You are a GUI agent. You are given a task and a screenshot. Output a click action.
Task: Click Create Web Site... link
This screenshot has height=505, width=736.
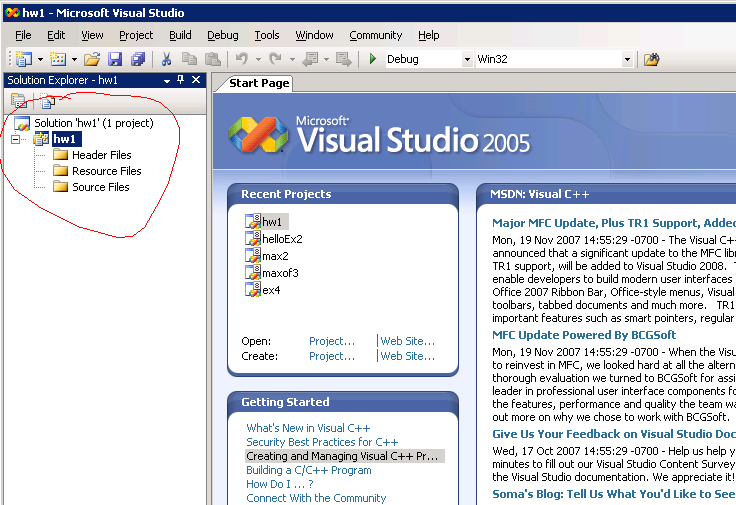[407, 356]
